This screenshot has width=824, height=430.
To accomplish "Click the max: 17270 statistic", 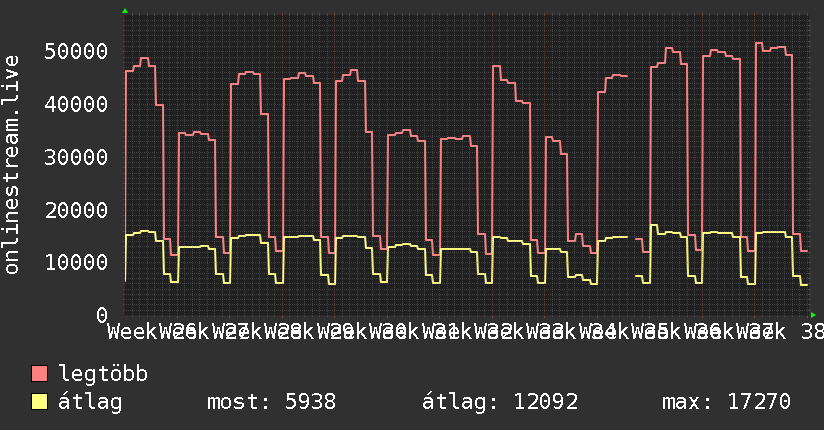I will 726,402.
